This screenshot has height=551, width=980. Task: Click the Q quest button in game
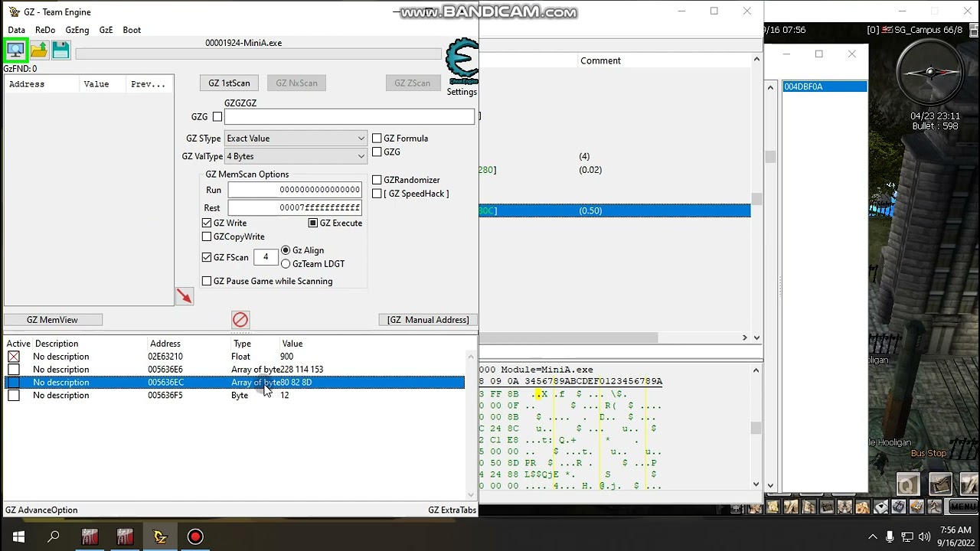pos(908,484)
